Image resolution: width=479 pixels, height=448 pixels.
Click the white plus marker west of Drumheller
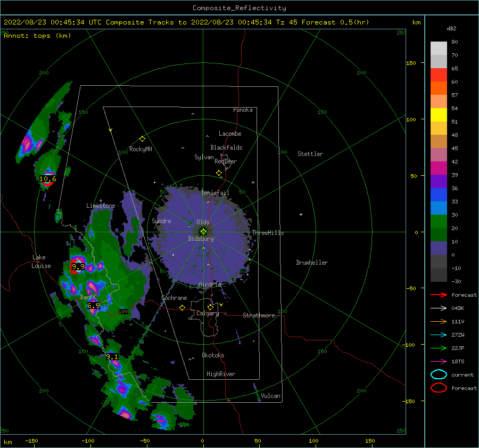[301, 214]
